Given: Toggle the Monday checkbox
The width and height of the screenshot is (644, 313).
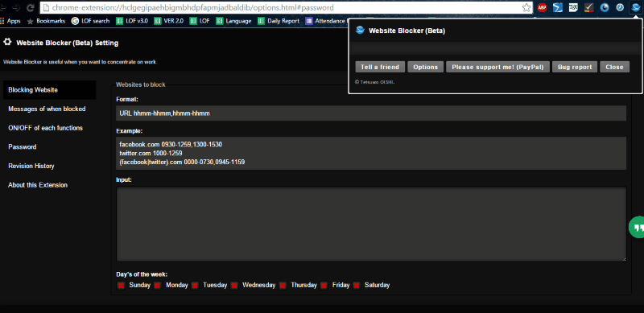Looking at the screenshot, I should (157, 285).
